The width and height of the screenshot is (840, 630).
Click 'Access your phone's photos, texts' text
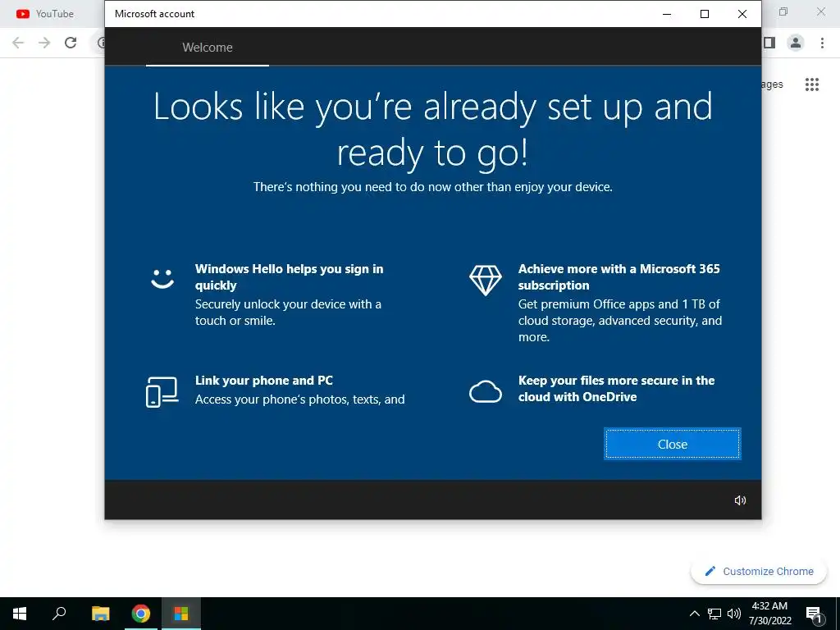(300, 399)
